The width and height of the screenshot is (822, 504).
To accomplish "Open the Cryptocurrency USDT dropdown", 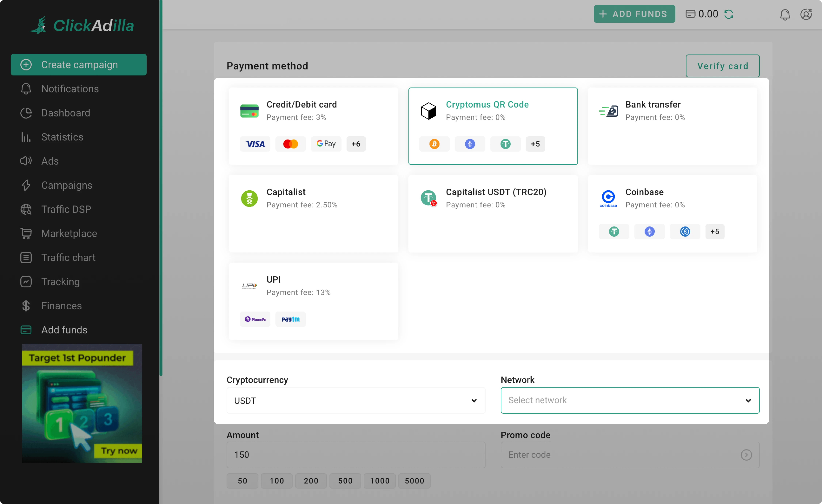I will coord(355,400).
